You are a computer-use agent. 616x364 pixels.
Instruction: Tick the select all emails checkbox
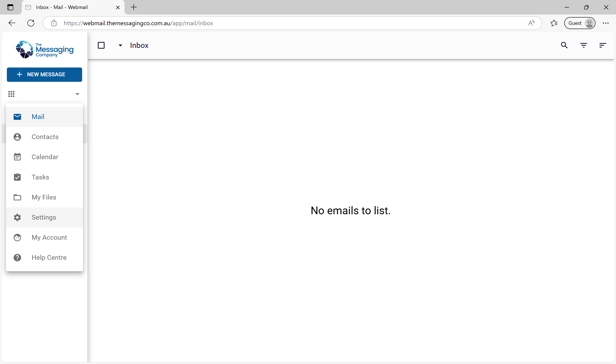101,45
